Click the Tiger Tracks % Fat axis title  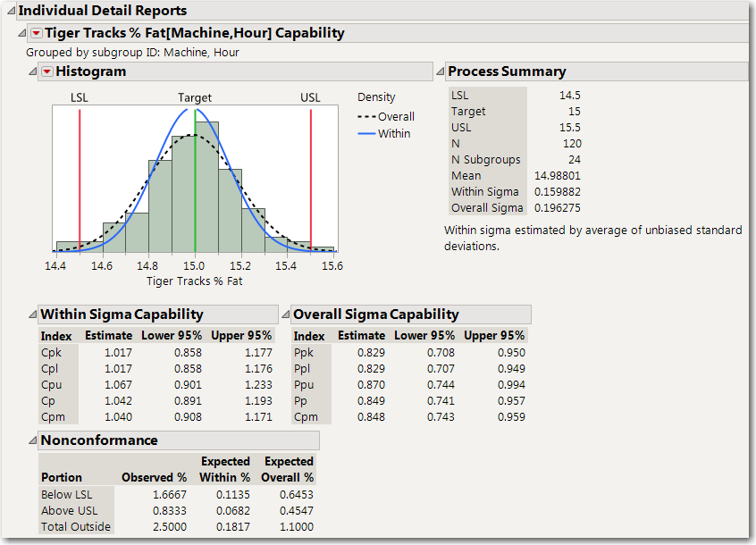[194, 281]
